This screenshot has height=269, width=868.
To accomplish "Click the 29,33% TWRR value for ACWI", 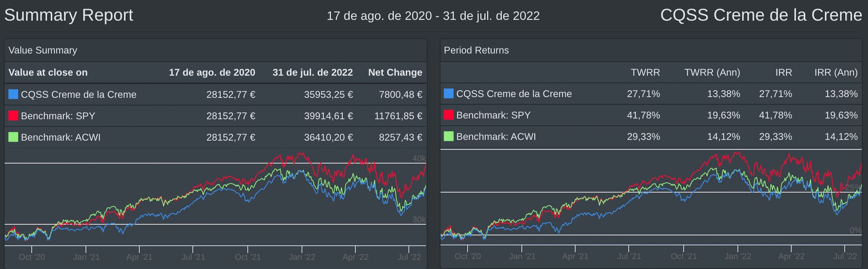I will click(643, 136).
